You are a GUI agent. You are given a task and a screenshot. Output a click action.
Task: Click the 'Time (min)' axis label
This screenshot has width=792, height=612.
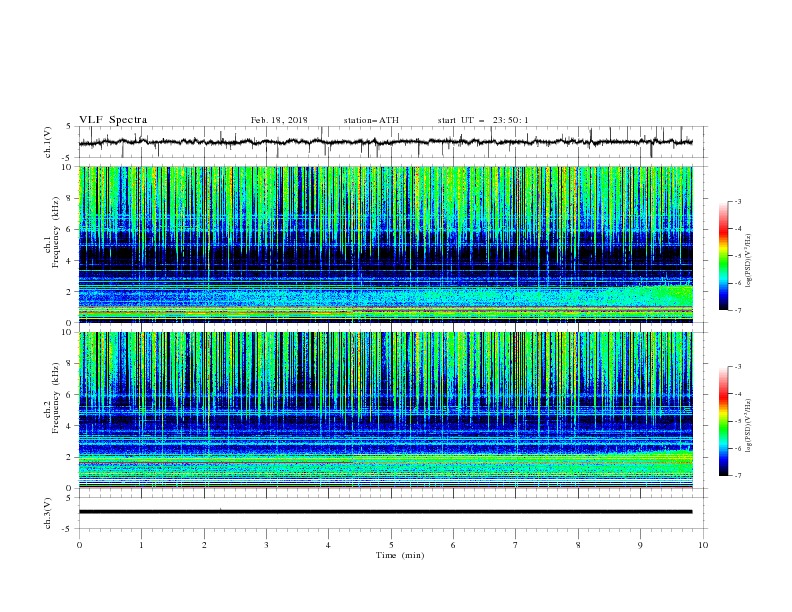click(400, 555)
